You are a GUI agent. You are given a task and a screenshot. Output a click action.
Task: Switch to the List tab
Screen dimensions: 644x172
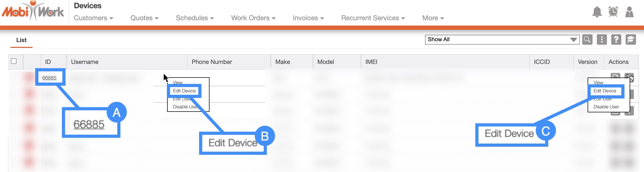tap(21, 40)
